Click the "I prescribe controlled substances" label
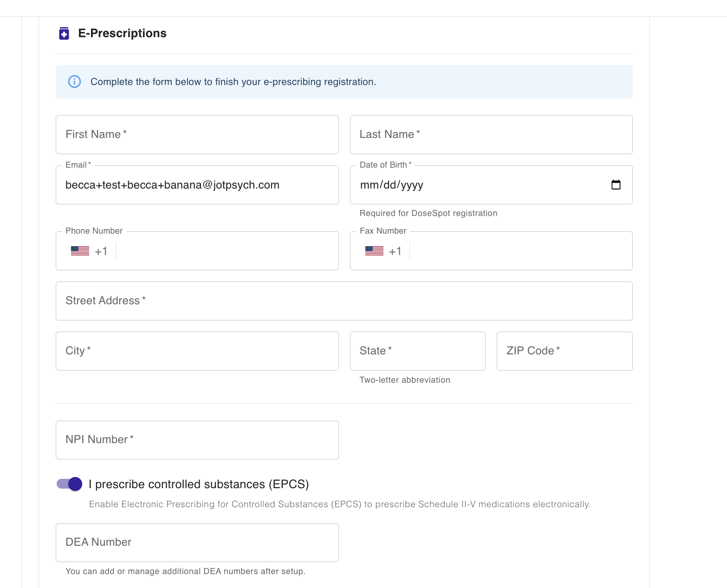 199,484
